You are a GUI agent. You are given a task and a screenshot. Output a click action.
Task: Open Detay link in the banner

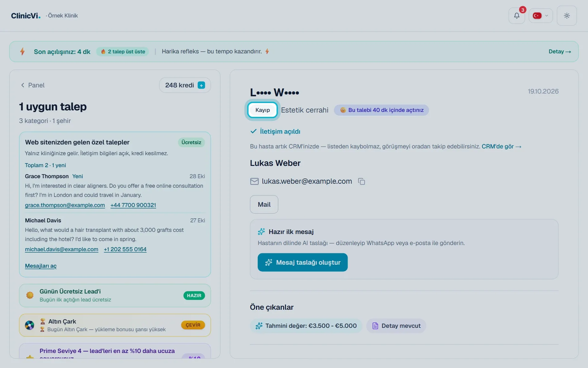tap(560, 52)
